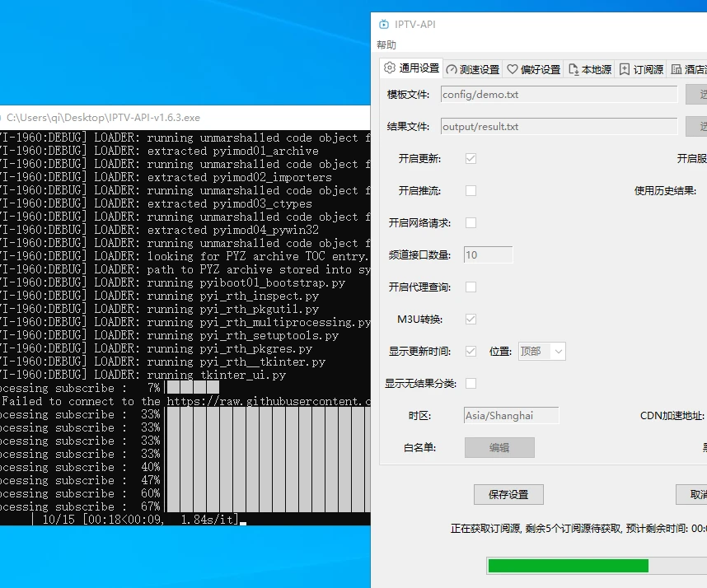The height and width of the screenshot is (588, 707).
Task: Click the IPTV-API title bar TV icon
Action: click(x=384, y=25)
